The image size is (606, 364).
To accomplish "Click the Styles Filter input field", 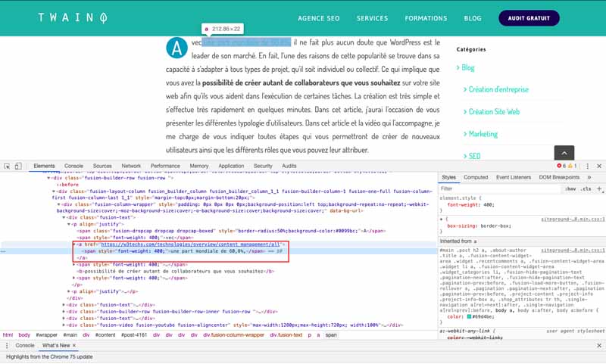I will point(499,188).
